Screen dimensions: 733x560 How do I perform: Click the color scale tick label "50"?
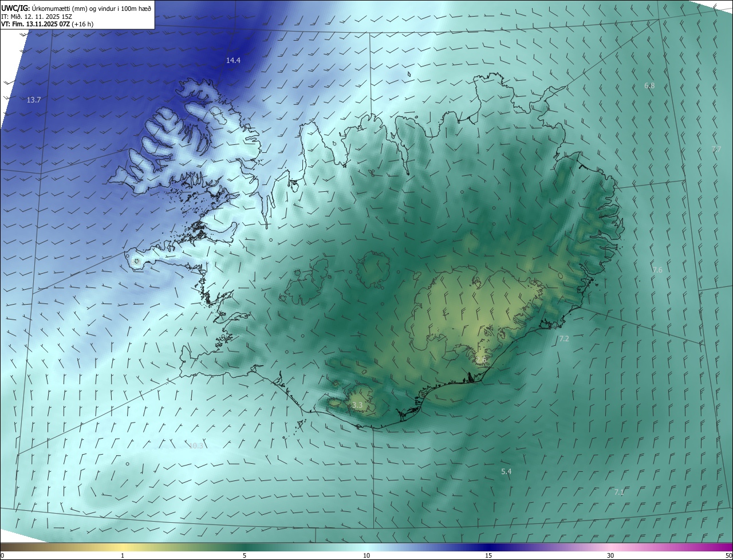[x=728, y=555]
